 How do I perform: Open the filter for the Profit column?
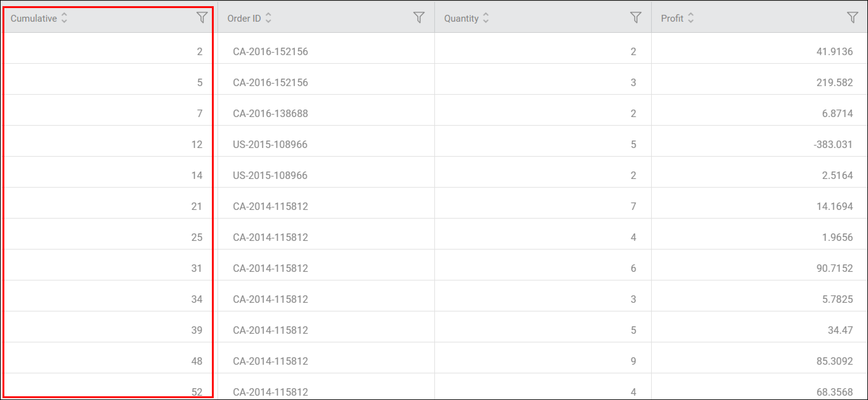(852, 18)
